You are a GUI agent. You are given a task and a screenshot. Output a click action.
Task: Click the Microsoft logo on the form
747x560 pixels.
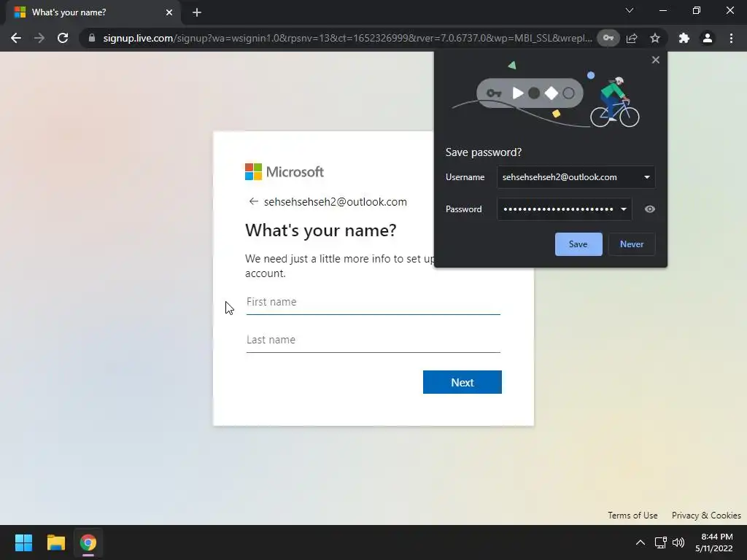tap(285, 172)
